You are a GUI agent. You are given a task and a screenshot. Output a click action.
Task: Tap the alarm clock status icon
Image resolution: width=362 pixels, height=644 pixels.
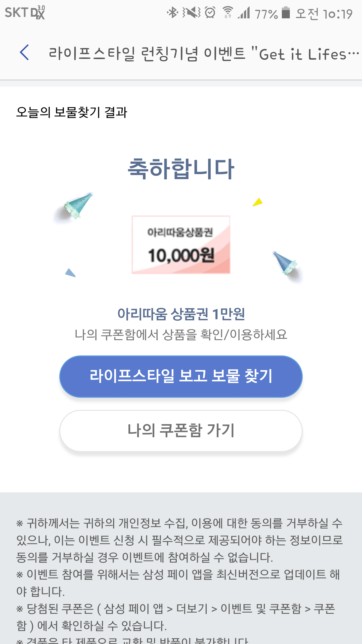[210, 13]
